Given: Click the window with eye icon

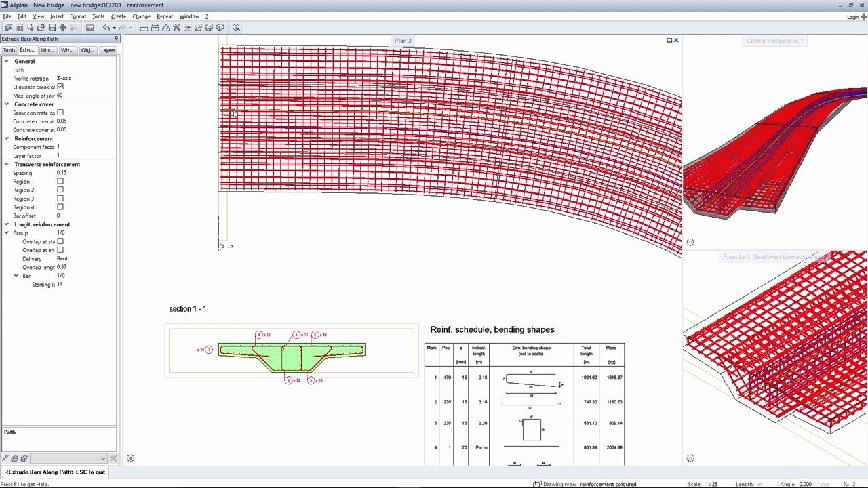Looking at the screenshot, I should coord(187,28).
